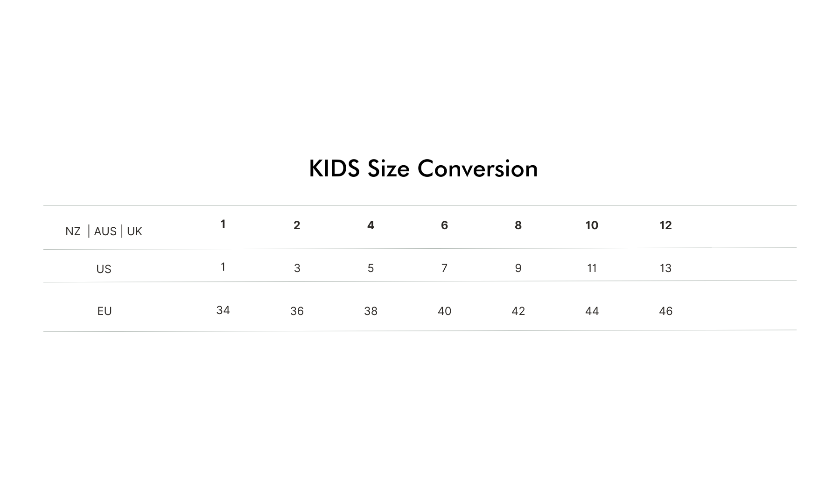Select EU size 46 cell
The image size is (840, 504).
click(665, 311)
